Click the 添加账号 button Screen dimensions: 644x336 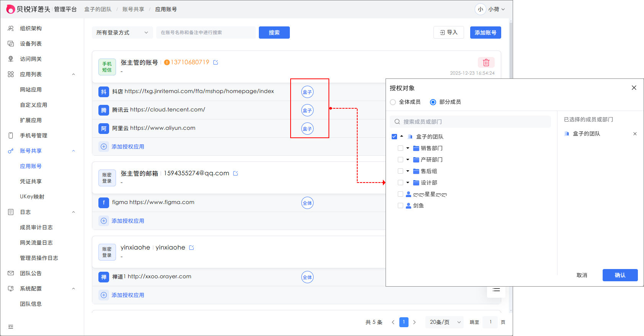point(485,33)
